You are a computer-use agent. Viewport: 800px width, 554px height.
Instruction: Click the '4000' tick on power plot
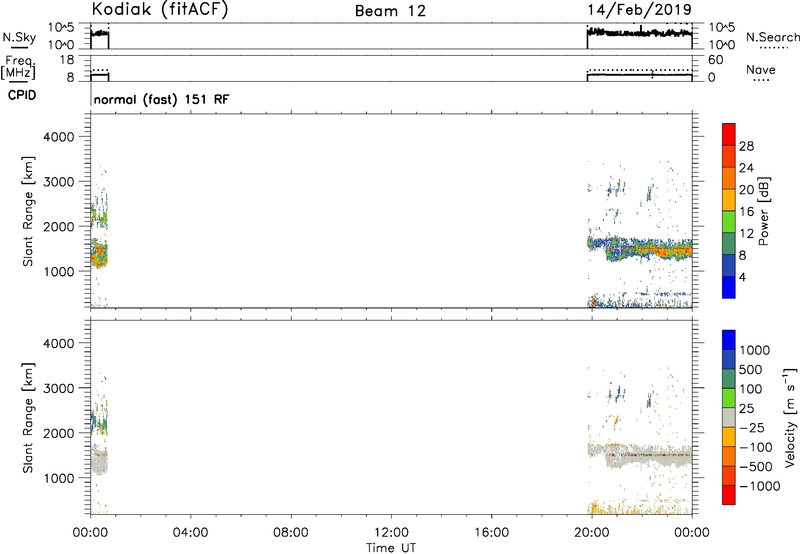click(59, 137)
